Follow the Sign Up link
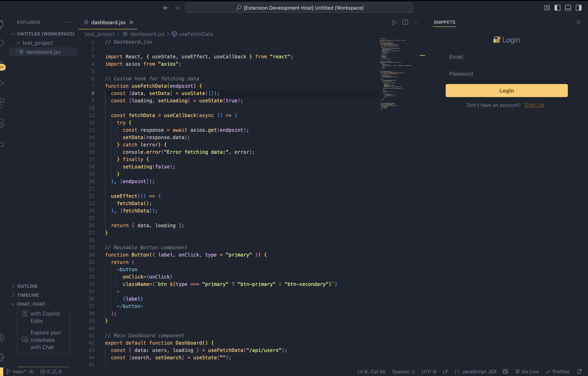 (534, 105)
